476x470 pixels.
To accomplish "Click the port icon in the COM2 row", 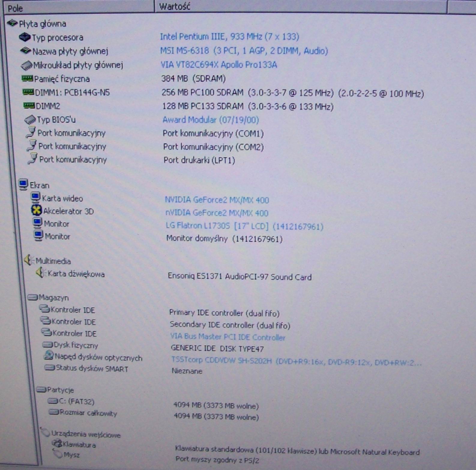I will [32, 145].
